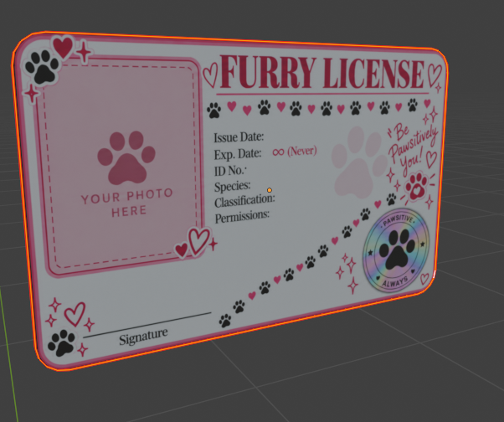
Task: Click the holographic 'Pawsitive Always' seal
Action: [x=396, y=250]
